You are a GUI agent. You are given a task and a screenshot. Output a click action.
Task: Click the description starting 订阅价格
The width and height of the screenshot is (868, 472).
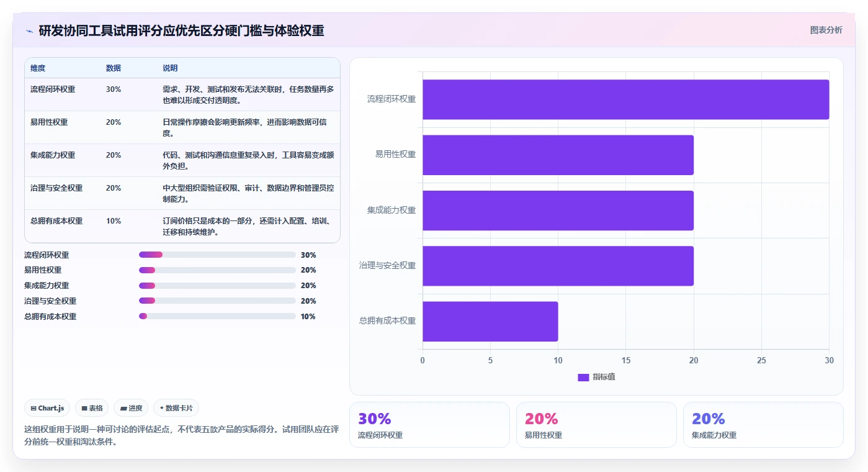(248, 226)
